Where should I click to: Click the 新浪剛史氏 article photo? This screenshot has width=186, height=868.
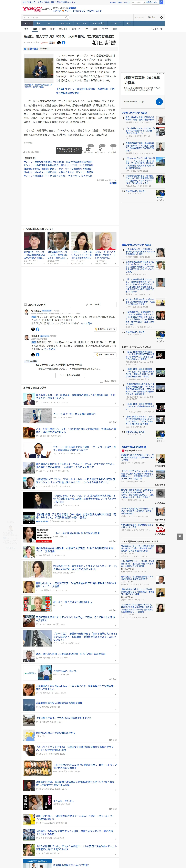[x=39, y=68]
